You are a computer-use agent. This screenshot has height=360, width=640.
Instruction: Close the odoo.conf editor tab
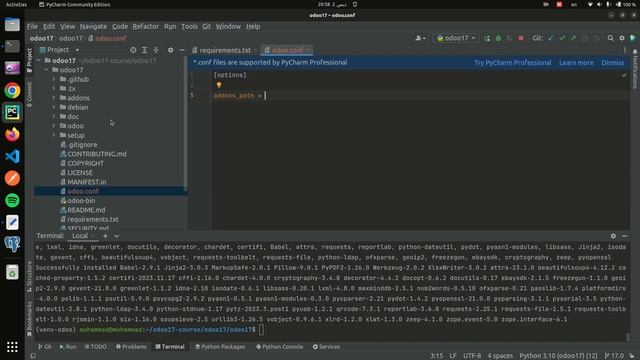tap(308, 50)
